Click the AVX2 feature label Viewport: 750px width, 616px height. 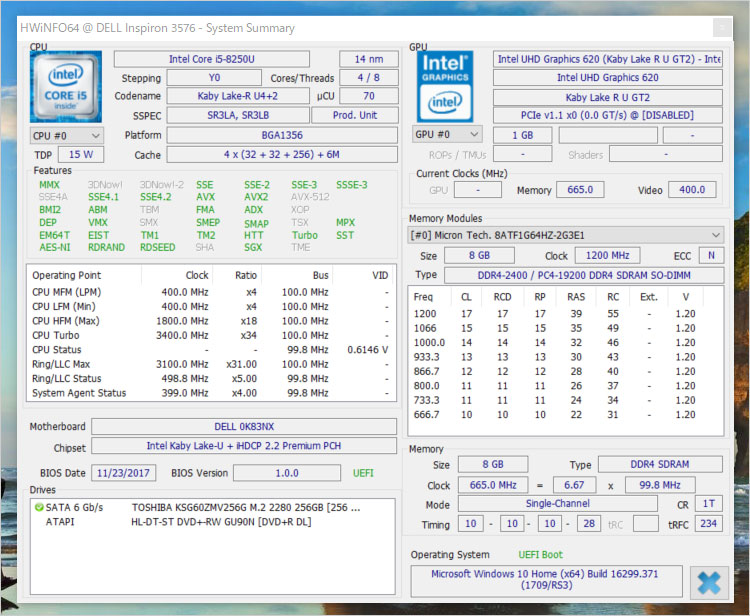coord(256,197)
